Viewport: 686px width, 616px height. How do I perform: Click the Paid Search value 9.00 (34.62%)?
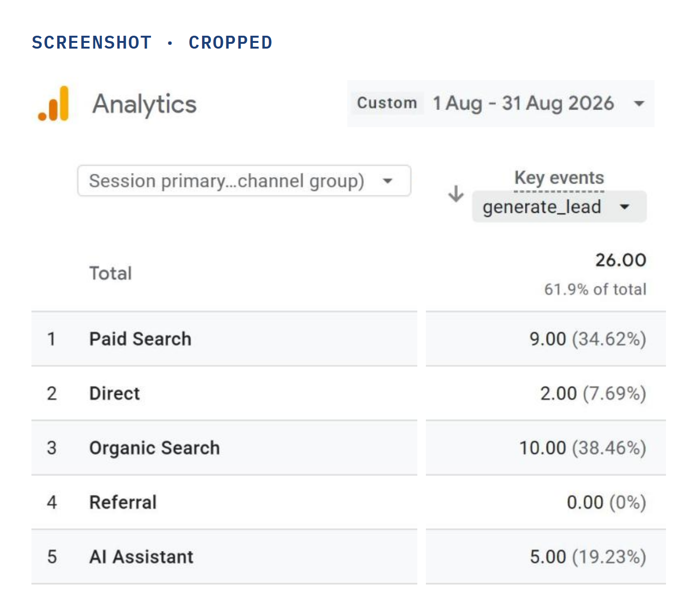pos(588,339)
